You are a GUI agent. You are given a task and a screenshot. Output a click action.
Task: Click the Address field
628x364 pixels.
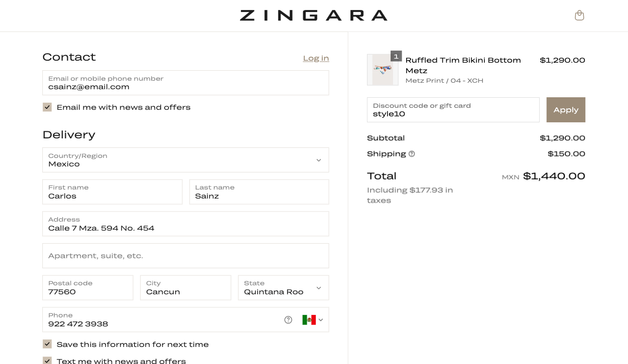point(185,224)
